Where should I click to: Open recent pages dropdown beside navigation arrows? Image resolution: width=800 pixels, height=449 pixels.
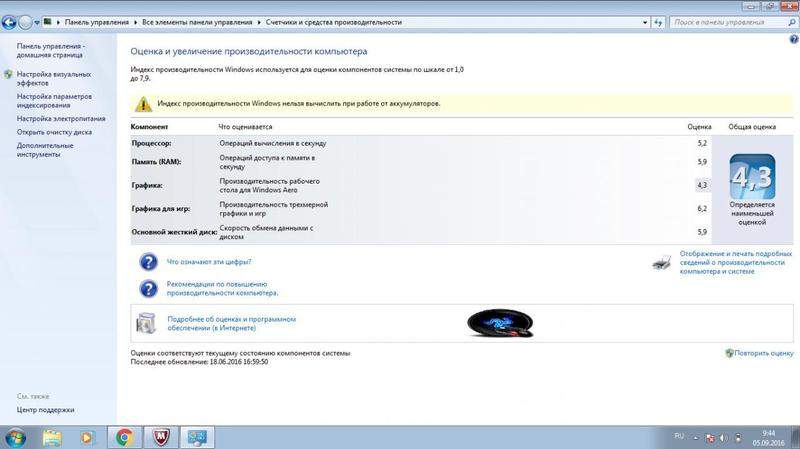point(37,23)
